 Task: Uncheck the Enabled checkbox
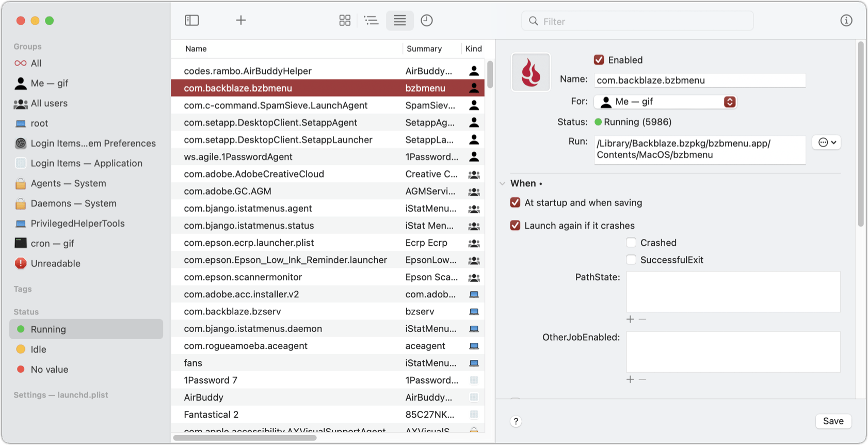(599, 60)
